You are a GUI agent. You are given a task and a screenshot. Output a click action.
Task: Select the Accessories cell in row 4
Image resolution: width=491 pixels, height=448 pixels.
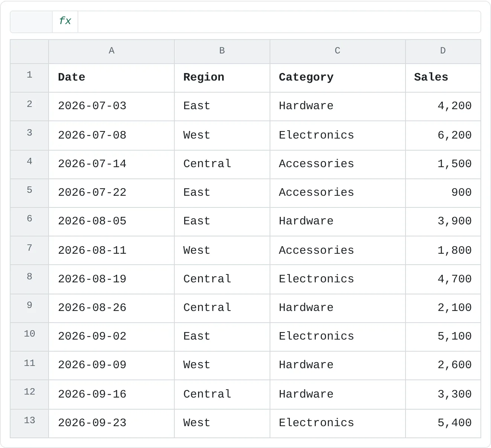coord(338,165)
